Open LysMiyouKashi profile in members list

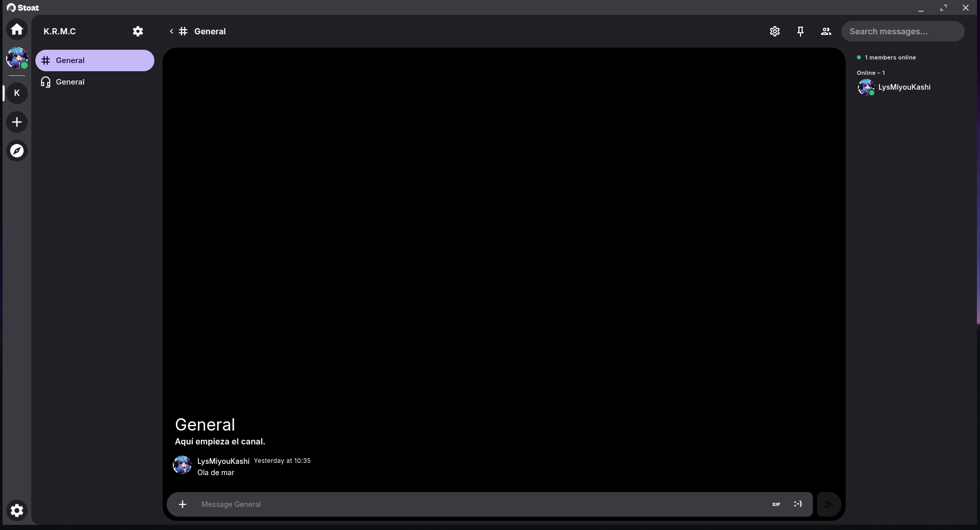904,87
